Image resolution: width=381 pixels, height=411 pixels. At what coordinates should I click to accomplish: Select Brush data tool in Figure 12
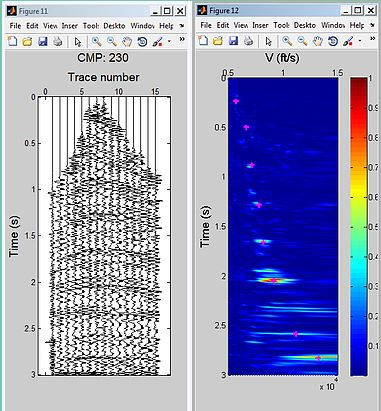click(348, 41)
